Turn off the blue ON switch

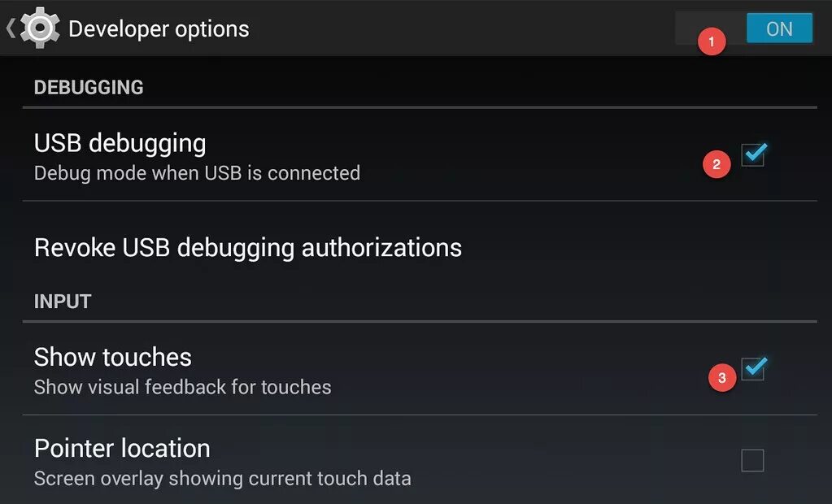click(779, 28)
